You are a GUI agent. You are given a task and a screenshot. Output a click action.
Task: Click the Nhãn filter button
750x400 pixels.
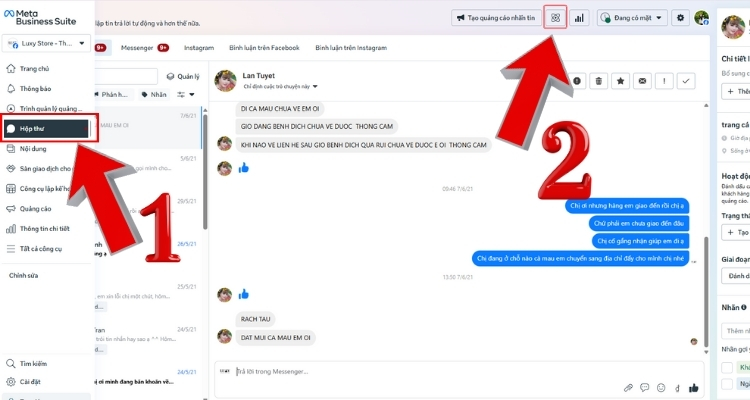pos(154,94)
